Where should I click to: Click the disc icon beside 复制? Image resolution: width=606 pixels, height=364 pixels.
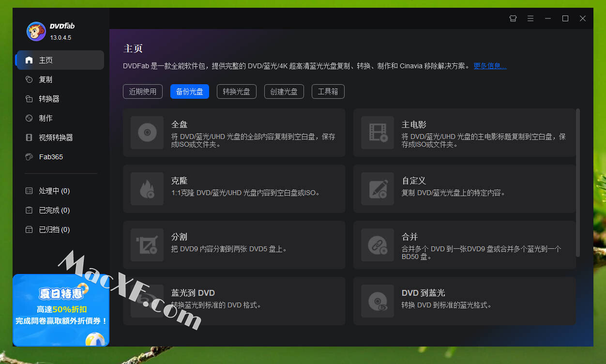pos(29,79)
